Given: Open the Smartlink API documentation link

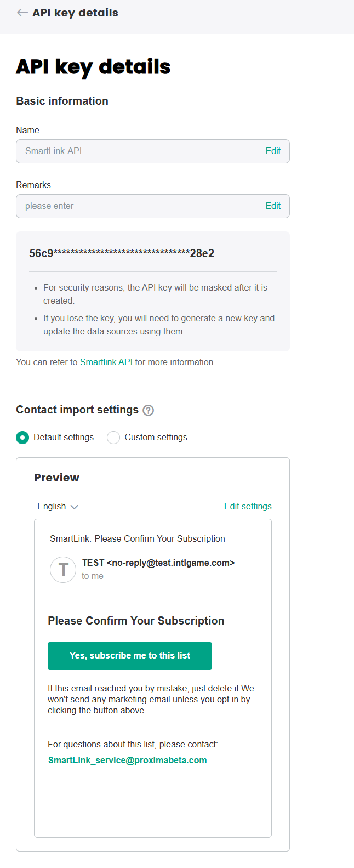Looking at the screenshot, I should 106,362.
